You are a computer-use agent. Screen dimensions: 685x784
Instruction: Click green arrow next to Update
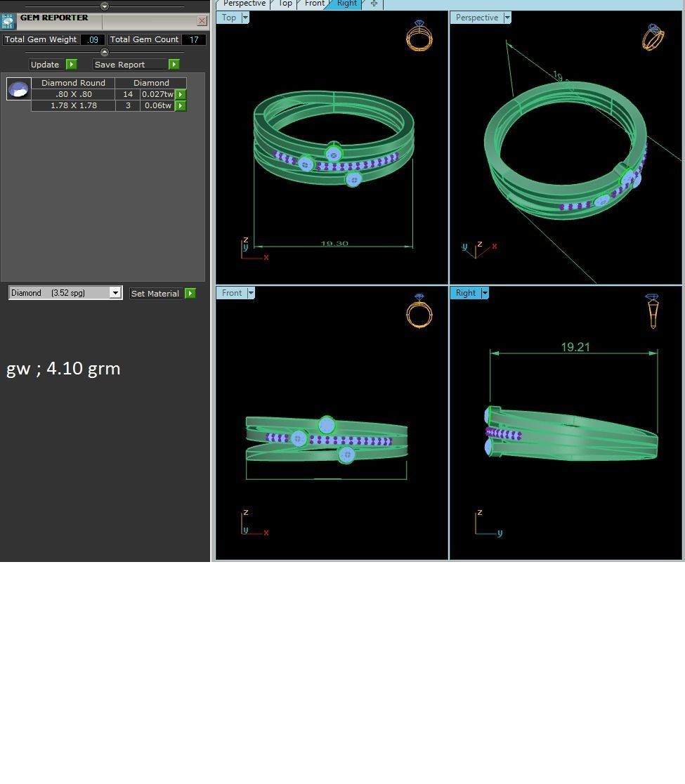(x=72, y=65)
